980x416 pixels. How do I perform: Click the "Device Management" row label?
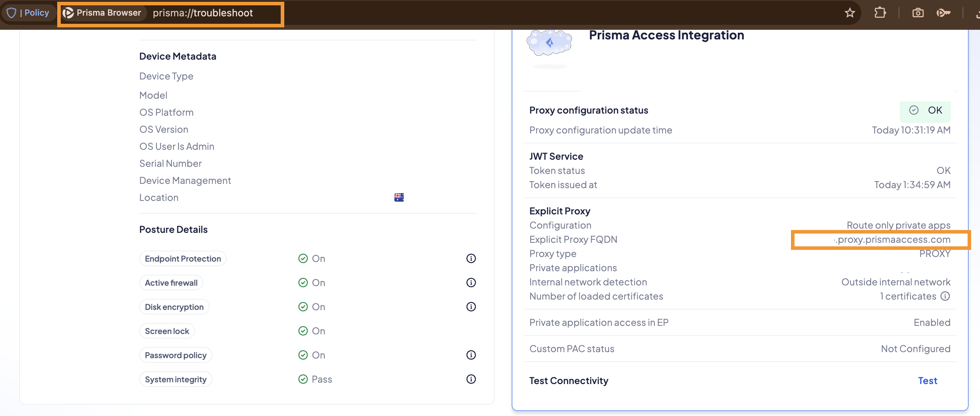click(185, 180)
